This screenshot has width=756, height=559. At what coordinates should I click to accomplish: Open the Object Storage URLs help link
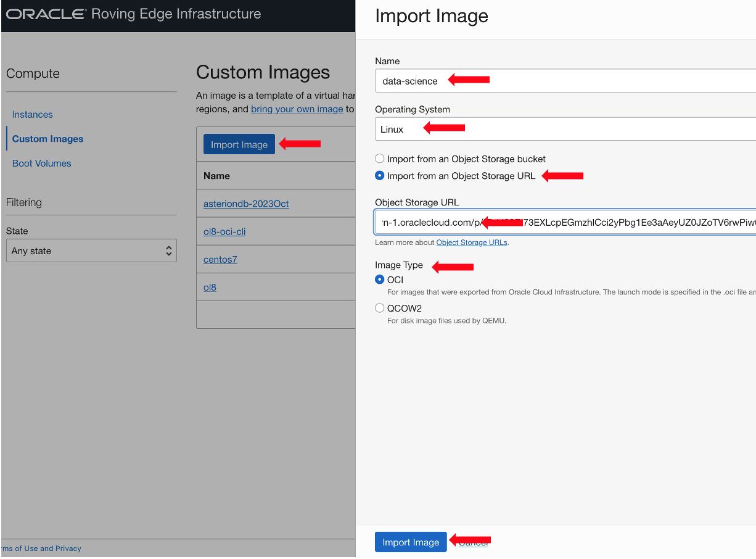click(472, 242)
